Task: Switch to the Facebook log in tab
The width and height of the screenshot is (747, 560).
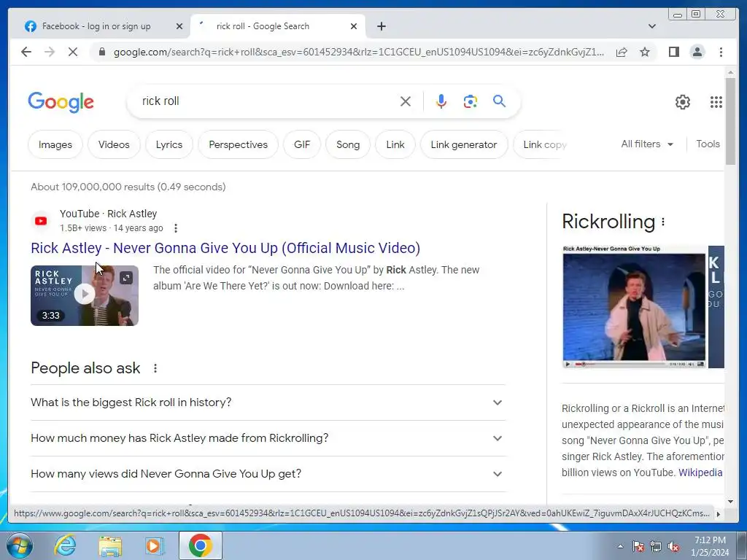Action: pos(96,26)
